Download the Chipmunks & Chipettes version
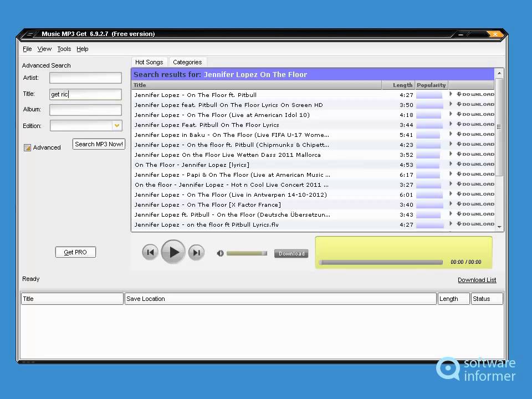Image resolution: width=532 pixels, height=399 pixels. coord(475,144)
